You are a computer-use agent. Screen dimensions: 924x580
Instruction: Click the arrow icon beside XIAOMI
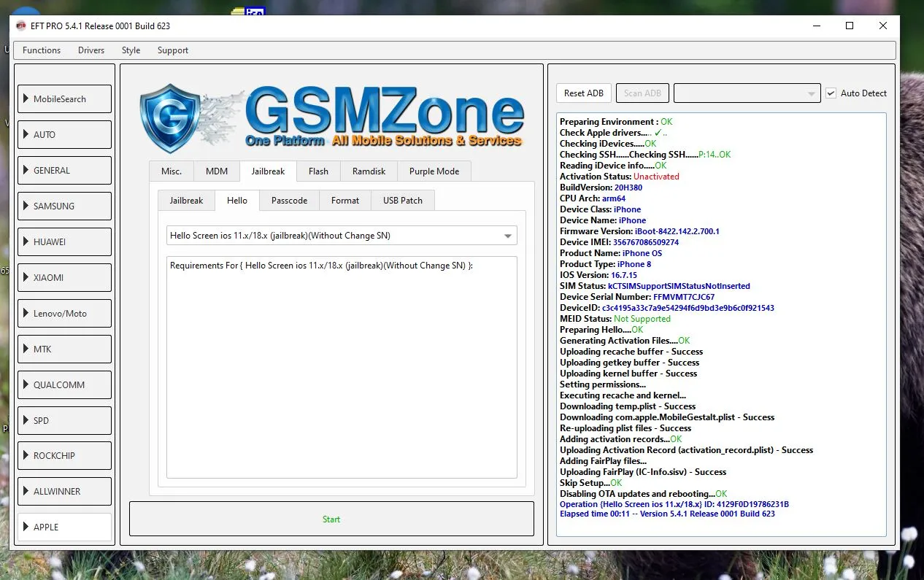[x=26, y=277]
